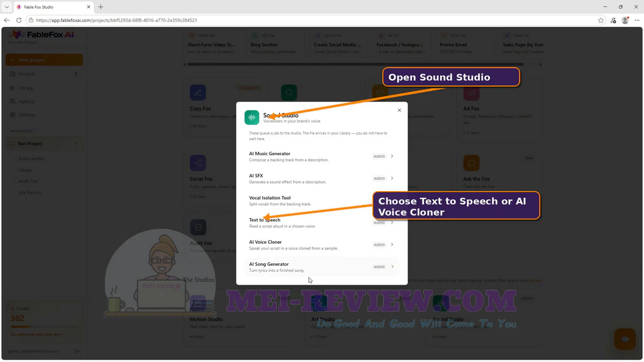644x362 pixels.
Task: Open Brand profile under Test Project
Action: tap(31, 159)
